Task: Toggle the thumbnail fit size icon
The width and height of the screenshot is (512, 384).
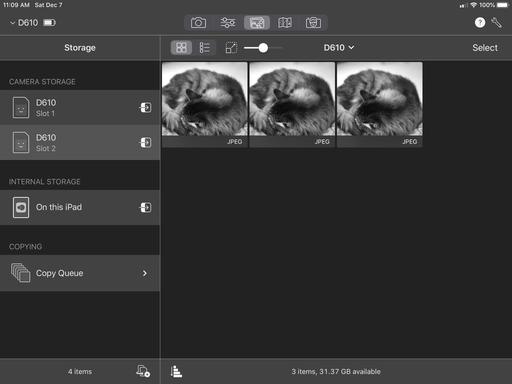Action: [231, 48]
